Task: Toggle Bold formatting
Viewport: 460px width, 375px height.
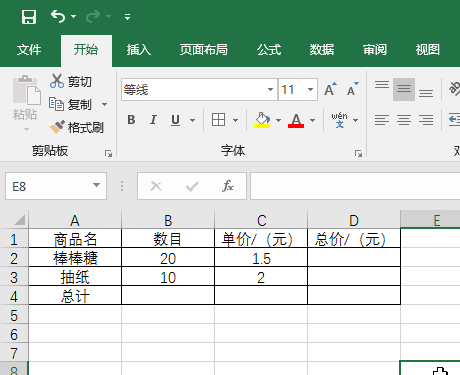Action: point(131,120)
